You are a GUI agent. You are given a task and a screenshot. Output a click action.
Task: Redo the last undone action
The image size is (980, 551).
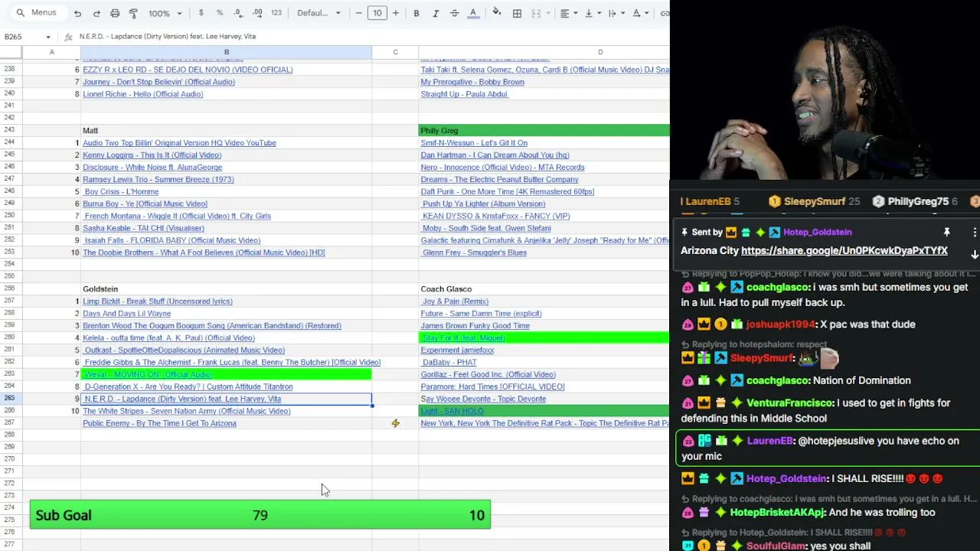[96, 13]
